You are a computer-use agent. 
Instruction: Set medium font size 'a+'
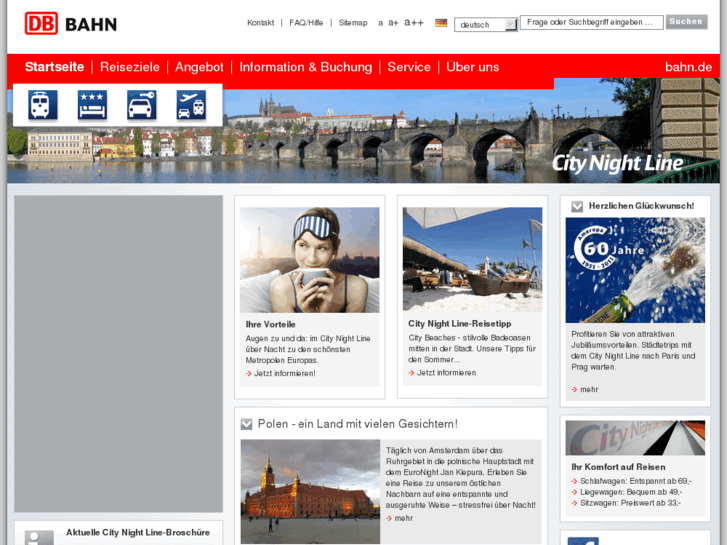393,23
